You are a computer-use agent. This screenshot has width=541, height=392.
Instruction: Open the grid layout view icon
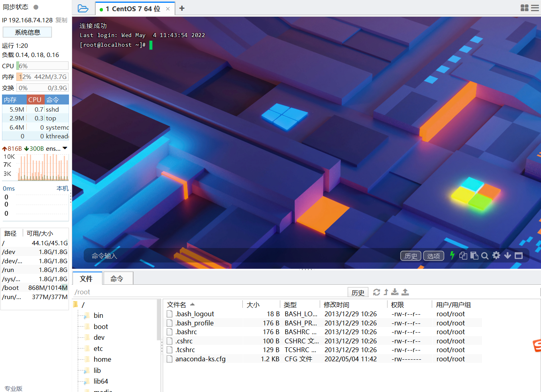tap(525, 8)
